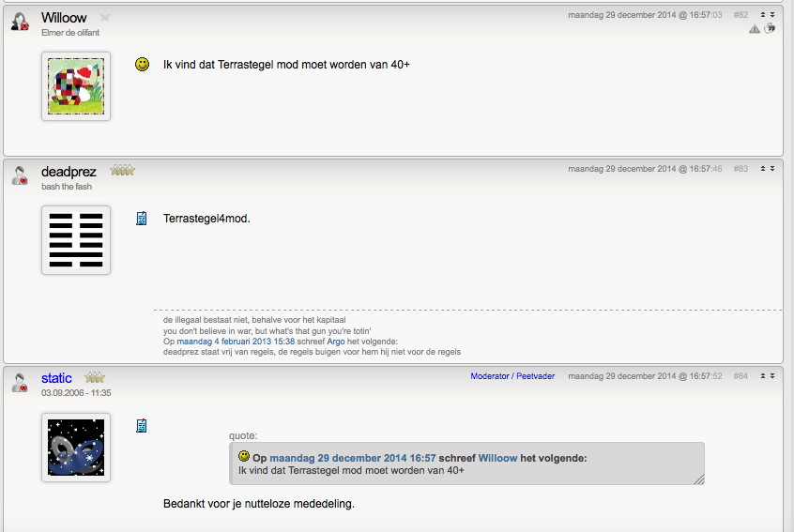The height and width of the screenshot is (532, 794).
Task: Open Willoow's Elmer elephant avatar
Action: pos(76,86)
